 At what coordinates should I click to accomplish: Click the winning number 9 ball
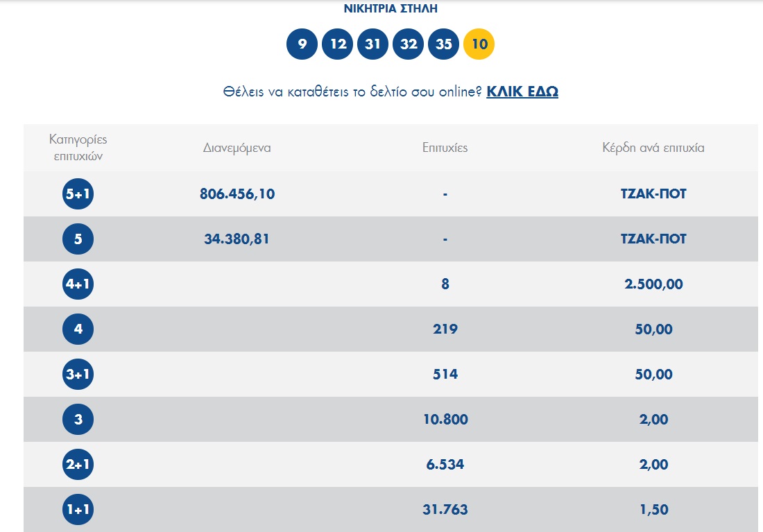[x=302, y=44]
